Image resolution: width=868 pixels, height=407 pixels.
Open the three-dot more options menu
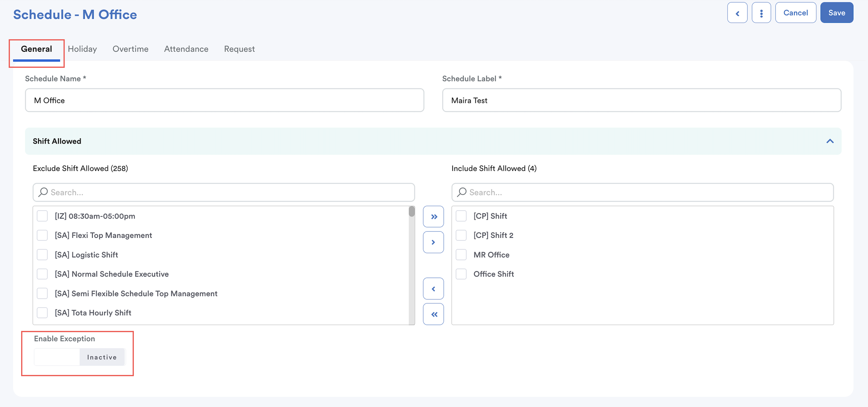click(761, 13)
